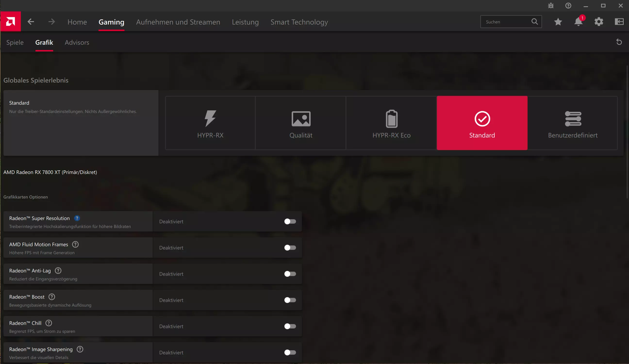Screen dimensions: 629x364
Task: Click Globales Spielerlebnis heading
Action: click(36, 80)
